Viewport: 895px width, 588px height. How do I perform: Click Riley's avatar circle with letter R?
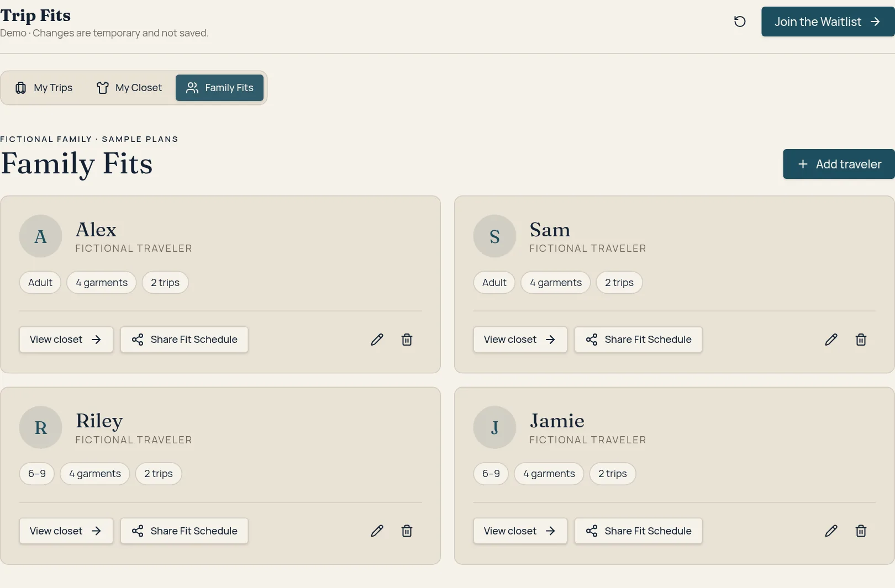coord(40,427)
